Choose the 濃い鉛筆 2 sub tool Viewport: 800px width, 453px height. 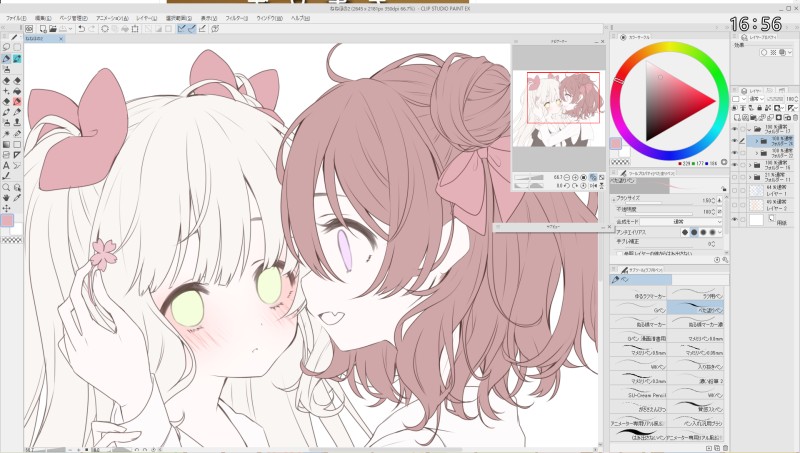[696, 379]
